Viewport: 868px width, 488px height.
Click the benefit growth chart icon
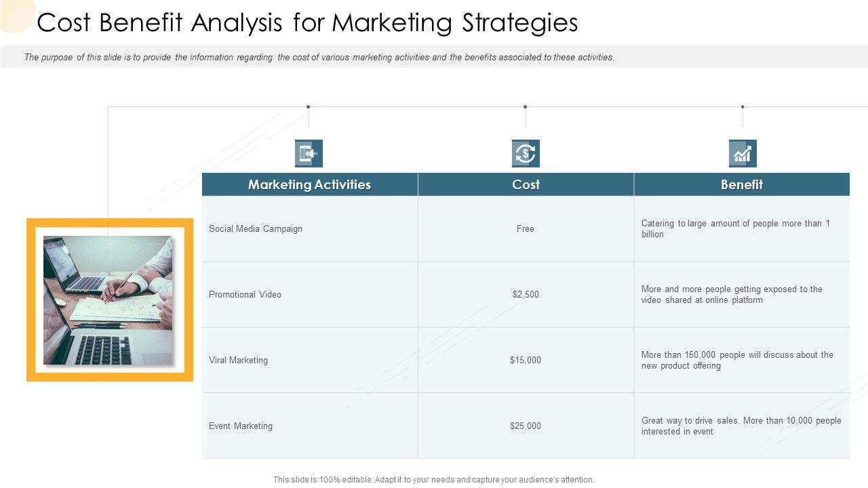point(743,154)
